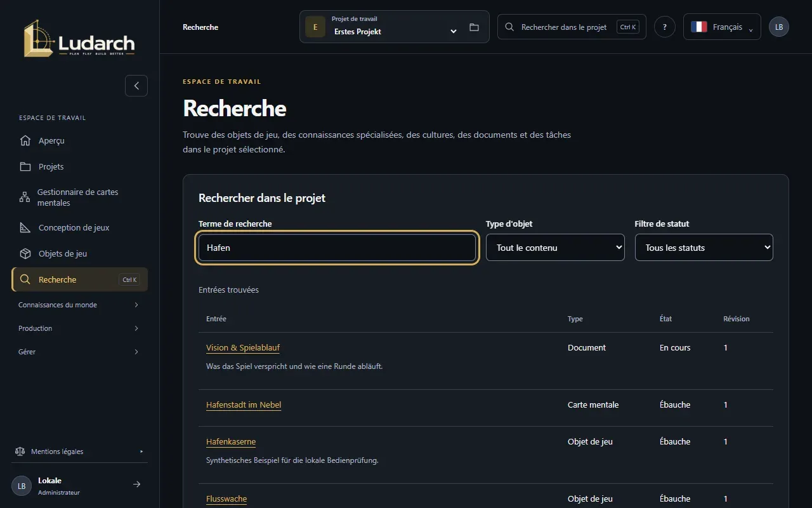812x508 pixels.
Task: Click the Recherche breadcrumb in the top bar
Action: tap(200, 27)
